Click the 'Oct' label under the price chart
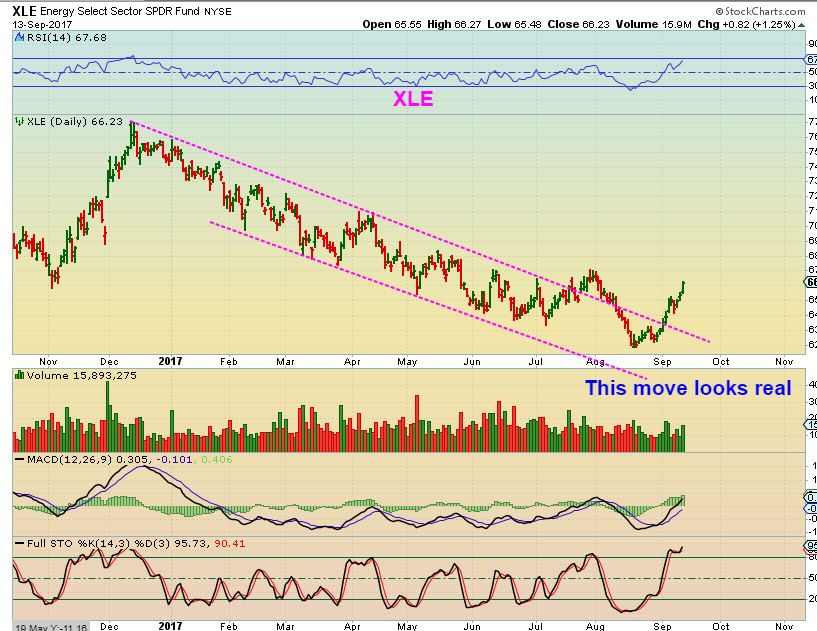The width and height of the screenshot is (817, 631). tap(721, 362)
